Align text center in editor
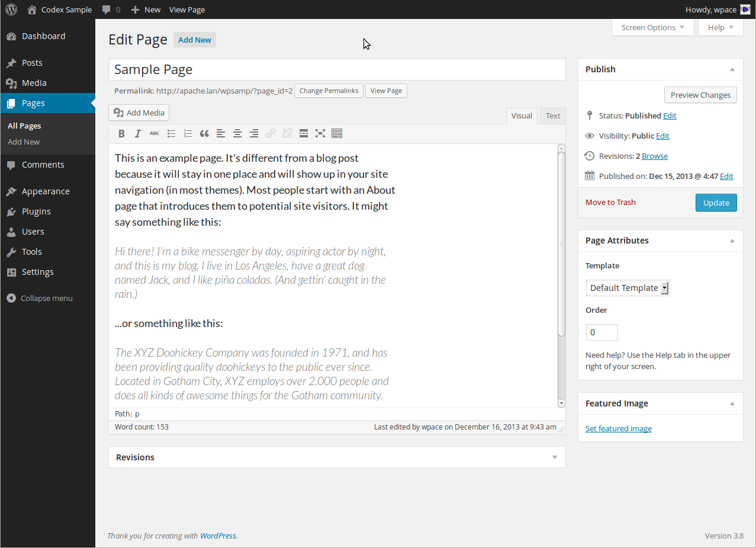The image size is (756, 548). point(237,134)
